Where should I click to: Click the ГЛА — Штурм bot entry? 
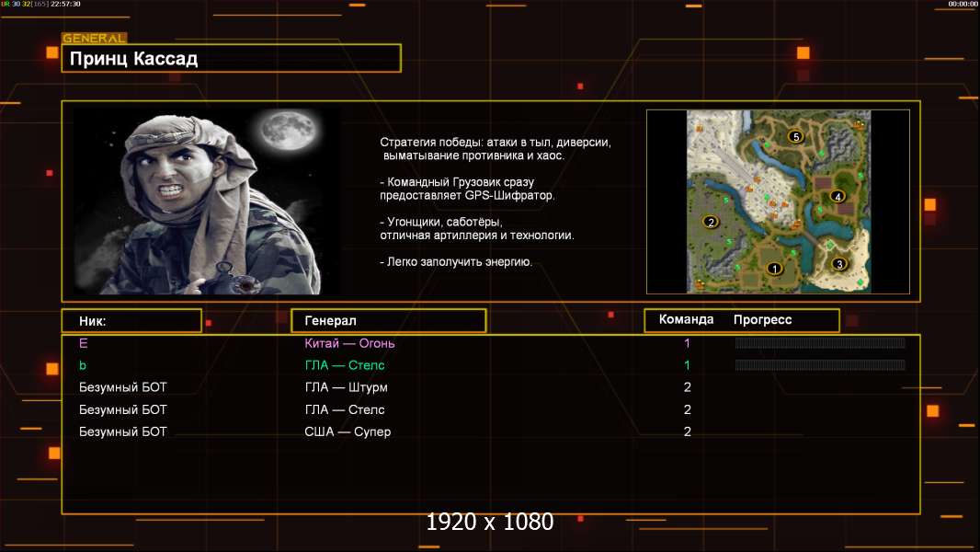click(346, 387)
